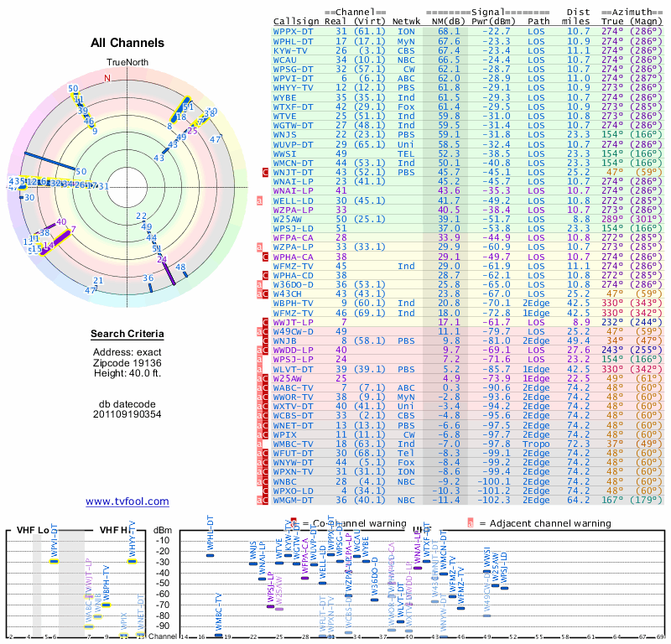This screenshot has height=644, width=671.
Task: Click the dBm axis label
Action: coord(163,530)
